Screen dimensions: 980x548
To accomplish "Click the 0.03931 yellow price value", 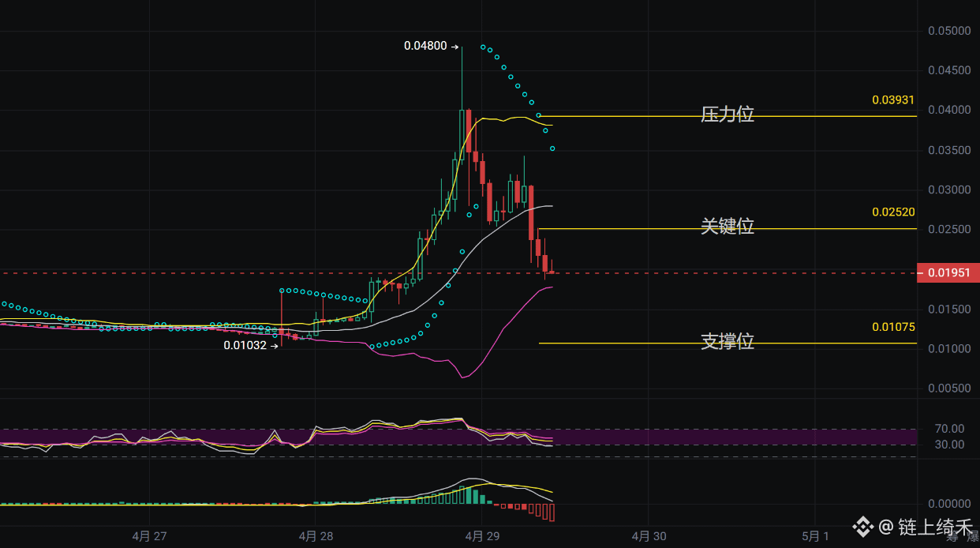I will click(893, 100).
